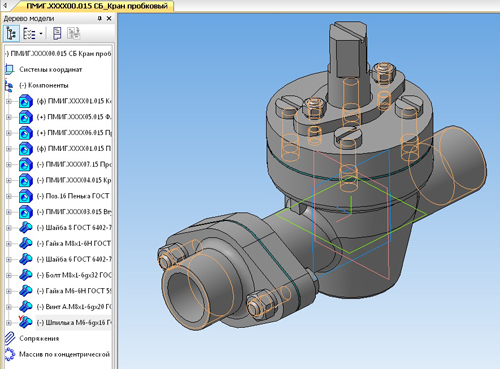
Task: Click the Сопряжения paperclip icon
Action: 10,338
